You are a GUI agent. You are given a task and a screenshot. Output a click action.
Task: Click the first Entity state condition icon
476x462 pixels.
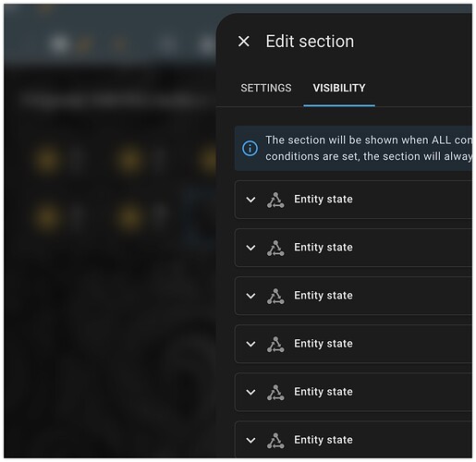pos(275,200)
